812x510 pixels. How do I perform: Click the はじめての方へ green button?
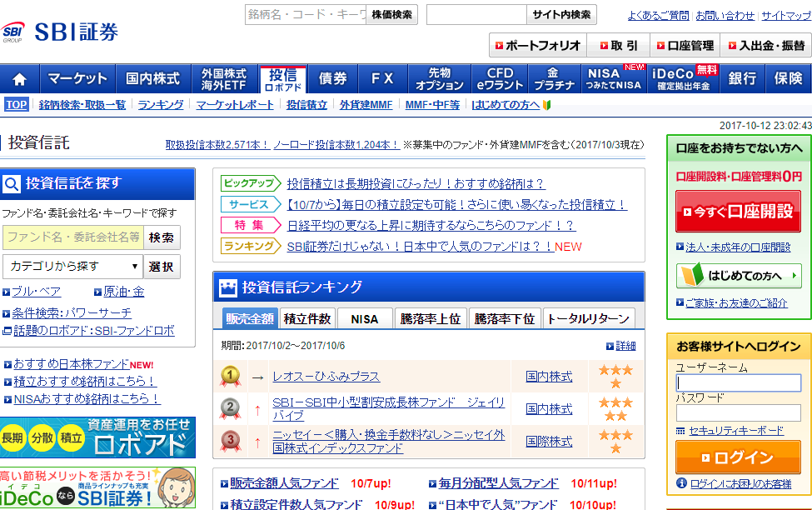point(739,276)
